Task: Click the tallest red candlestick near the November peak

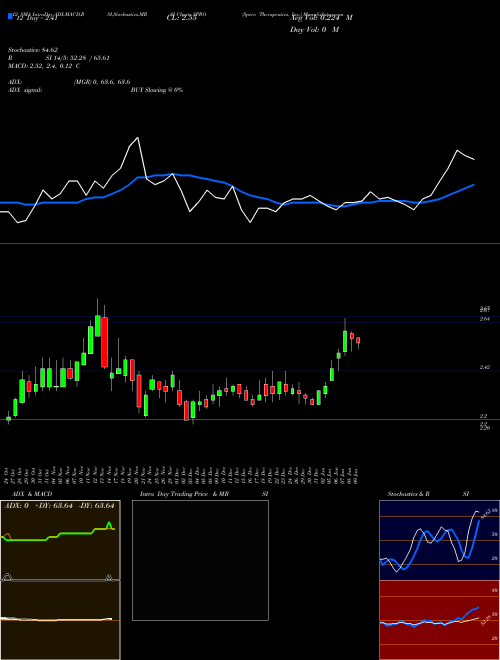Action: pyautogui.click(x=104, y=342)
